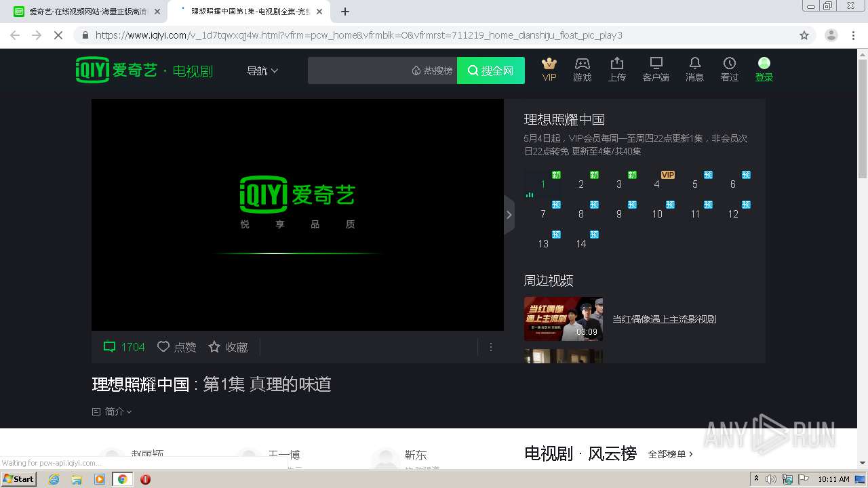The image size is (868, 488).
Task: Go back with browser back arrow
Action: [15, 35]
